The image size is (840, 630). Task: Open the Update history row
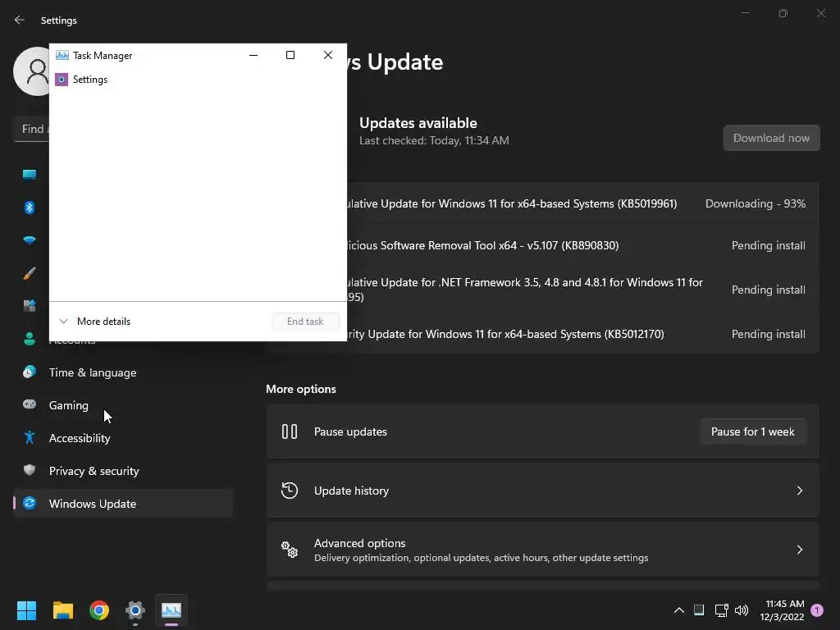coord(543,491)
